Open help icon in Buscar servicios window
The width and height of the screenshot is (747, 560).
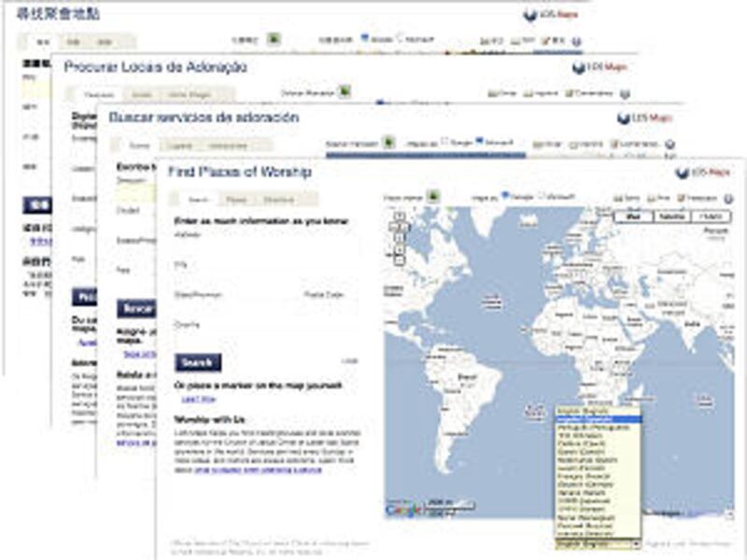click(x=669, y=145)
